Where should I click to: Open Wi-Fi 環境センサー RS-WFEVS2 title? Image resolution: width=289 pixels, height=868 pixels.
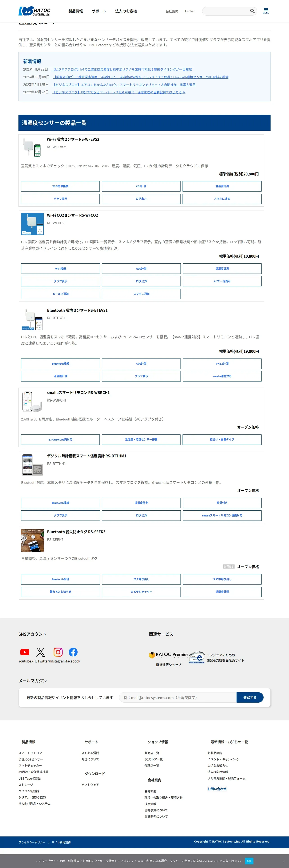[73, 139]
